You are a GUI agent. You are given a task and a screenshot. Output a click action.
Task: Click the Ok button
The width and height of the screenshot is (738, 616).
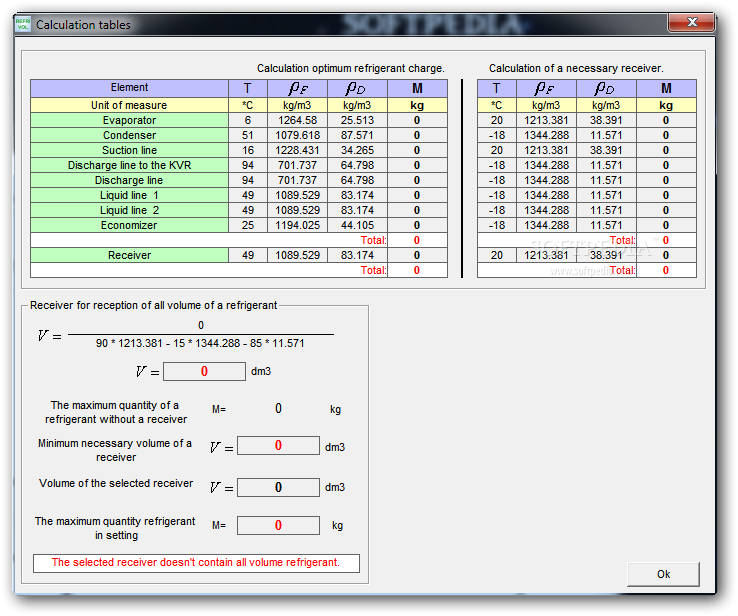click(x=663, y=574)
